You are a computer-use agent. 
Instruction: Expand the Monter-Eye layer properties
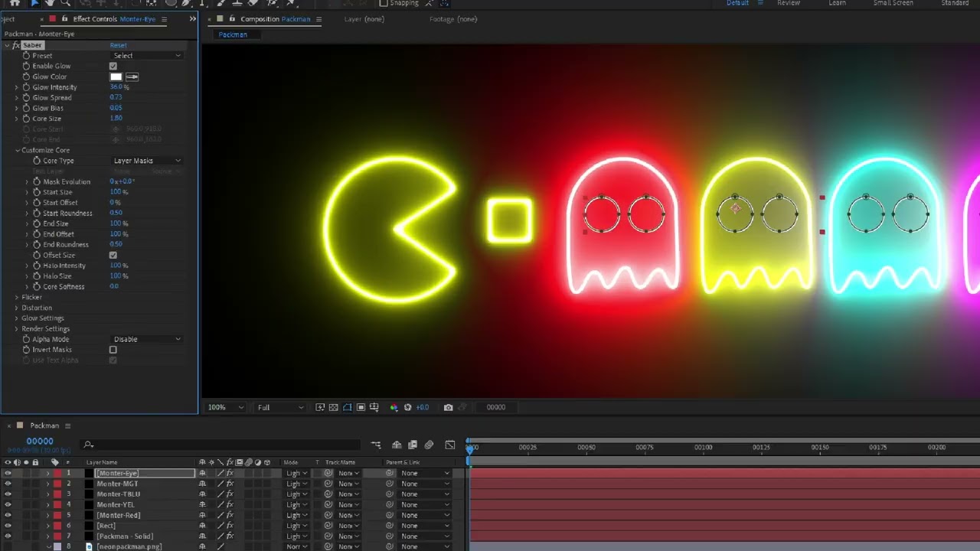(x=47, y=473)
